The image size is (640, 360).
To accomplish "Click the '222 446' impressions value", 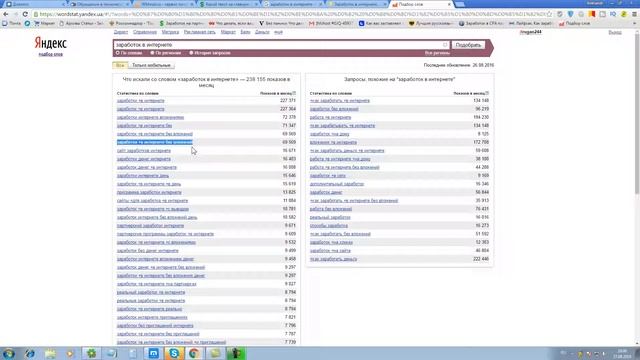I will click(x=480, y=259).
